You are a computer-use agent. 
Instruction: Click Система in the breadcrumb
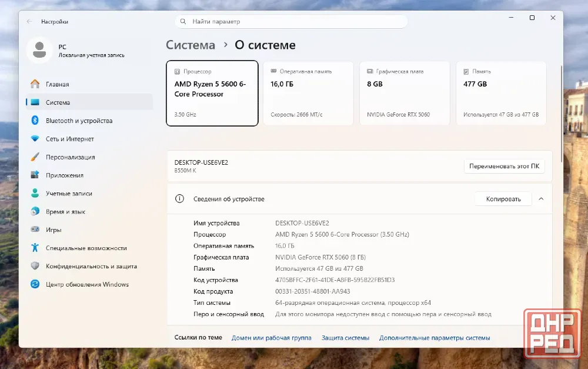point(191,45)
